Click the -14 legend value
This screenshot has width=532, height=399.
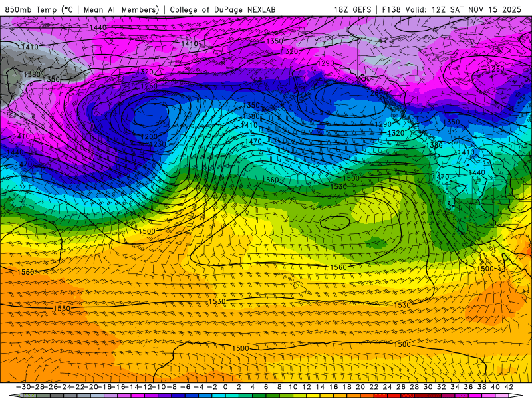(x=132, y=387)
